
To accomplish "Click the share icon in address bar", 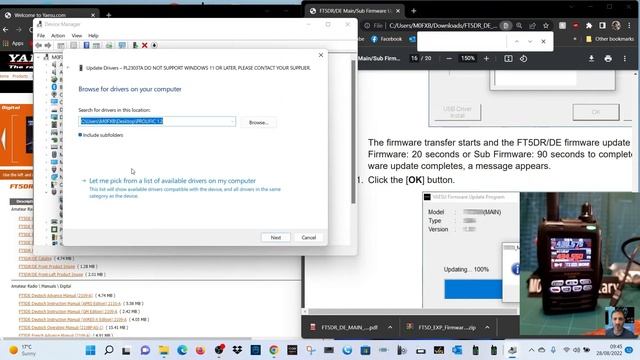I will (532, 26).
